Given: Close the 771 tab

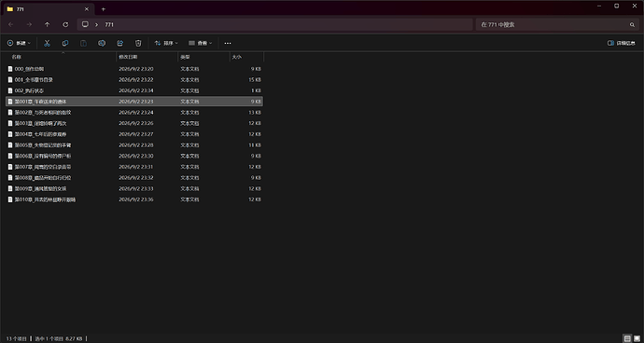Looking at the screenshot, I should pyautogui.click(x=87, y=9).
